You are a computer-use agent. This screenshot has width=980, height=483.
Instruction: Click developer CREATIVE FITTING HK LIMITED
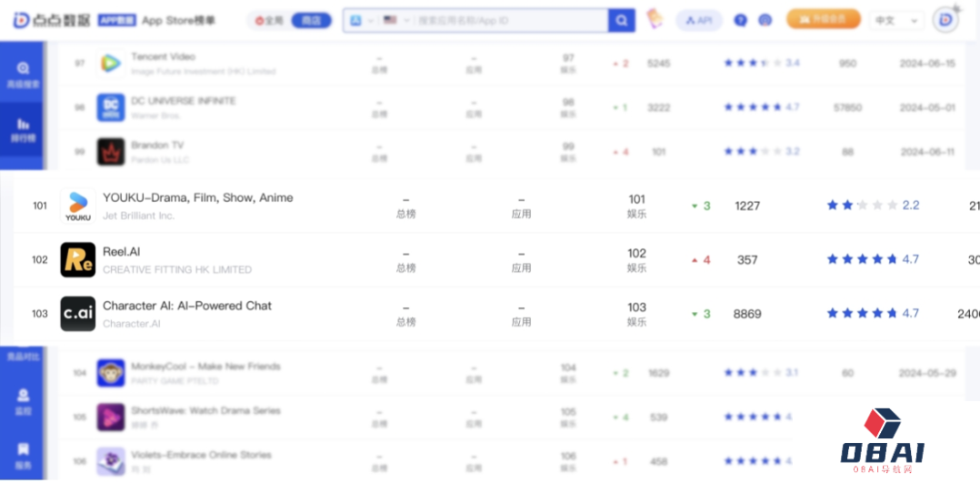click(177, 269)
